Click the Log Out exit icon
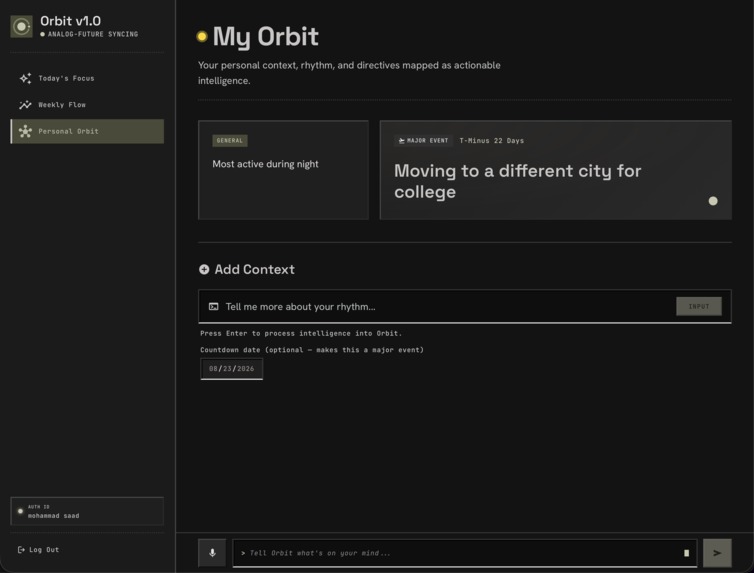This screenshot has width=754, height=573. [x=21, y=549]
